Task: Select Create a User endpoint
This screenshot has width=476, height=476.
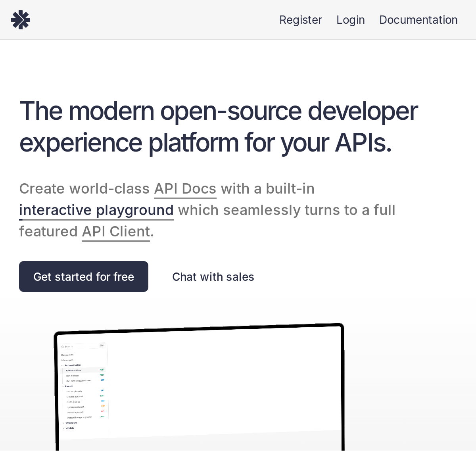Action: point(74,370)
